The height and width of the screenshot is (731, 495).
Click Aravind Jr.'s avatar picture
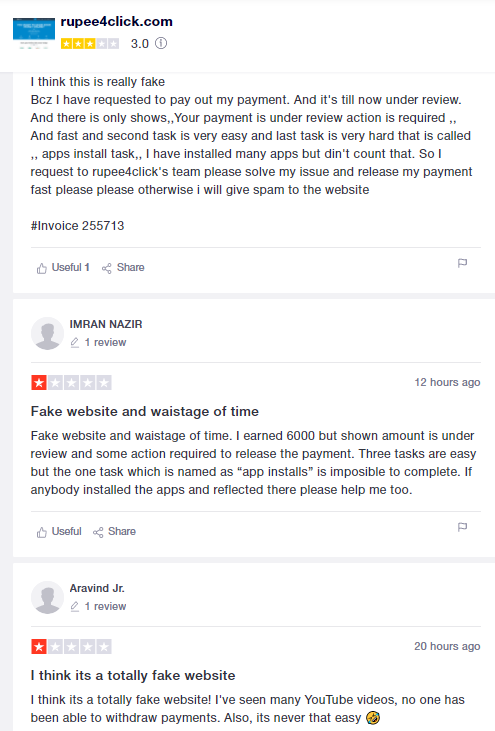pos(47,597)
